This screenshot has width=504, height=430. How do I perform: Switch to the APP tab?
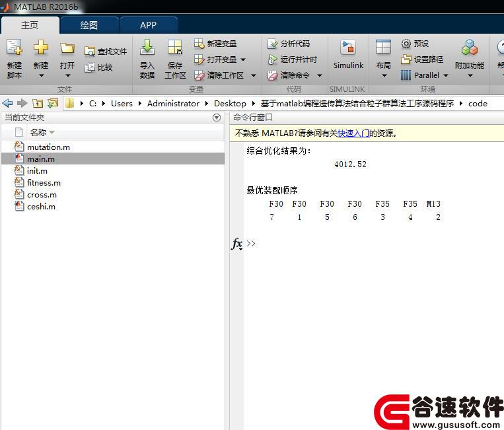(148, 25)
